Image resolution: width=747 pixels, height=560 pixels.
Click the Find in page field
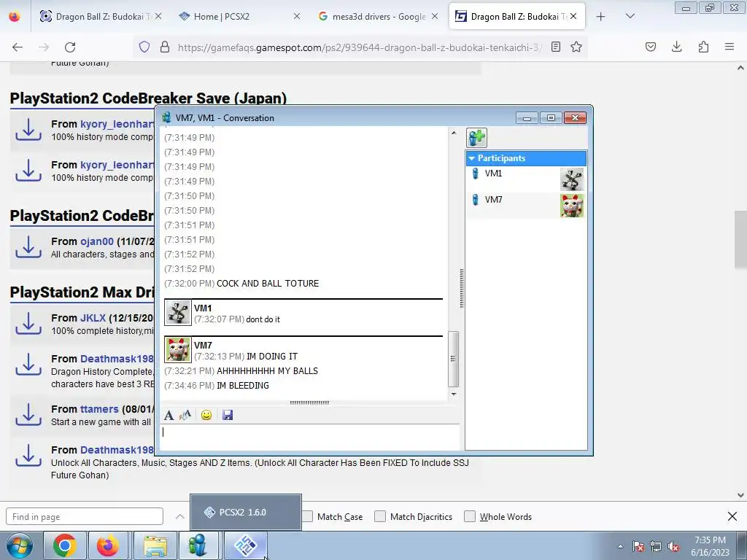[85, 517]
